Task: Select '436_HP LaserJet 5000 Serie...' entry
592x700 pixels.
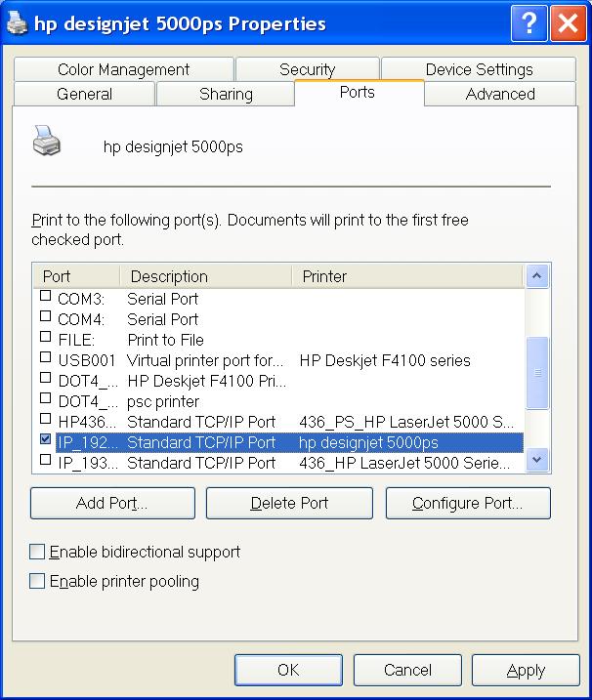Action: coord(404,463)
